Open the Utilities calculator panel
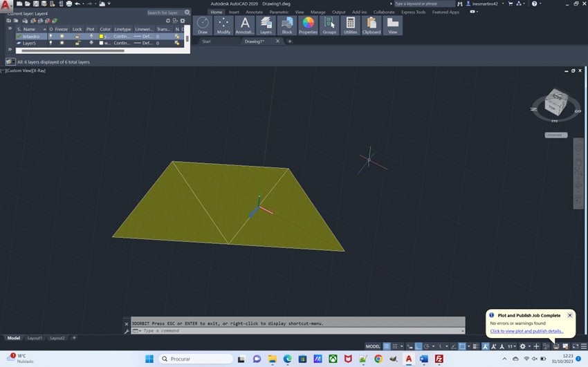 point(351,26)
